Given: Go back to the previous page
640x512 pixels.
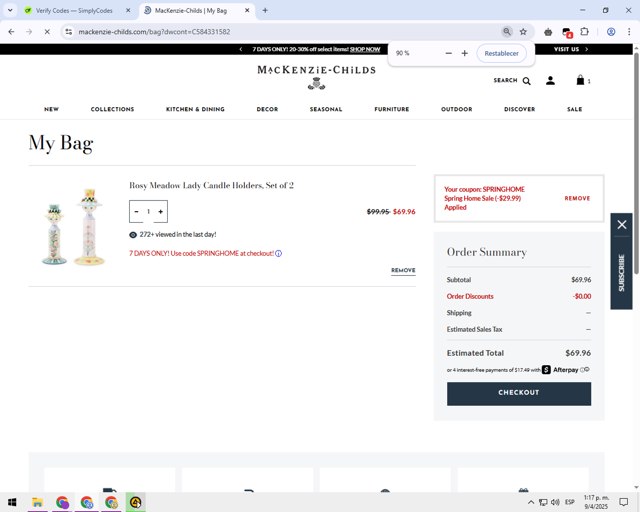Looking at the screenshot, I should pyautogui.click(x=11, y=31).
